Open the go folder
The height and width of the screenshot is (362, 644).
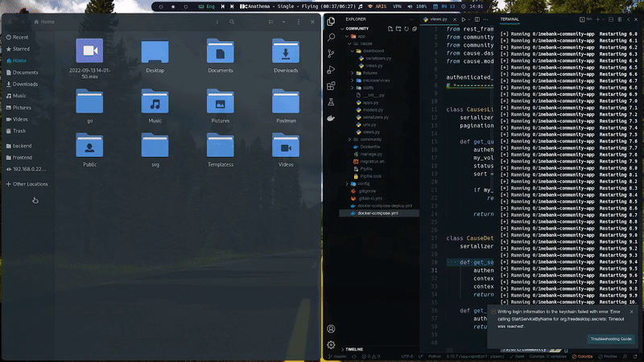(89, 106)
